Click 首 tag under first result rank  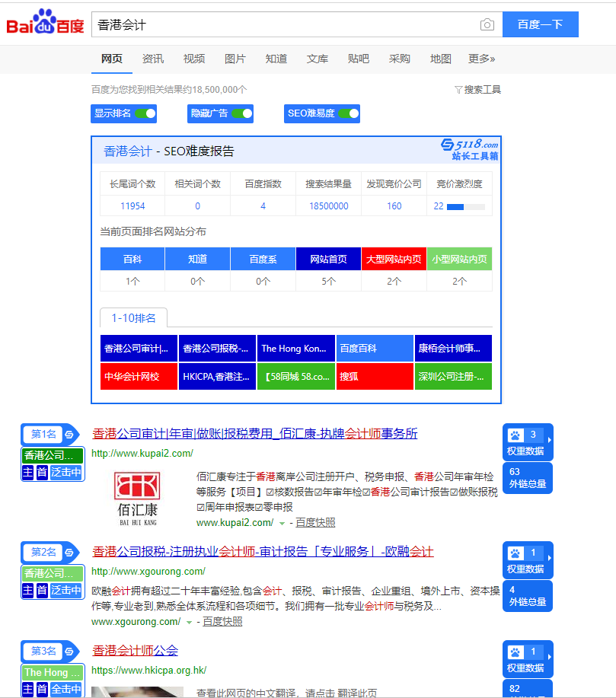tap(42, 472)
